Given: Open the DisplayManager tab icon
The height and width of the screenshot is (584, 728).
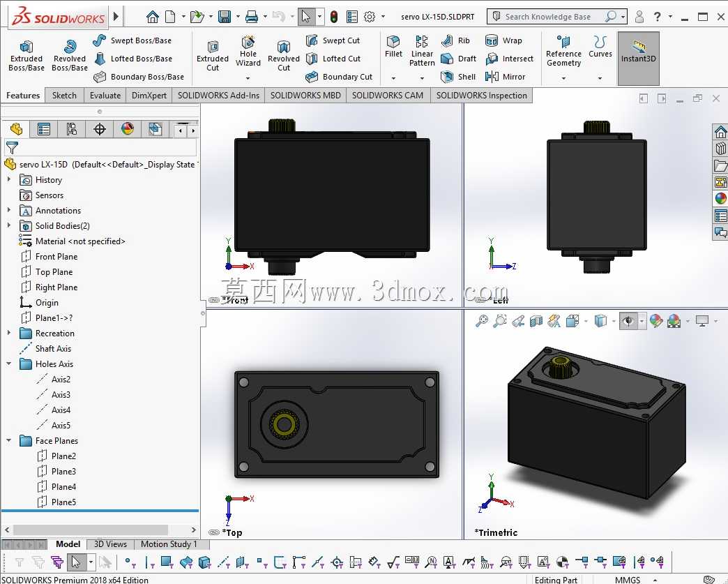Looking at the screenshot, I should (127, 129).
